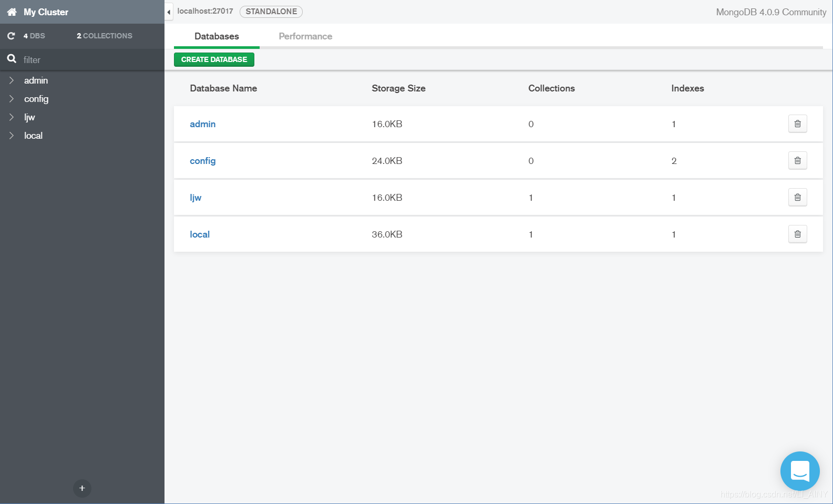
Task: Sort by Collections column header
Action: click(551, 88)
